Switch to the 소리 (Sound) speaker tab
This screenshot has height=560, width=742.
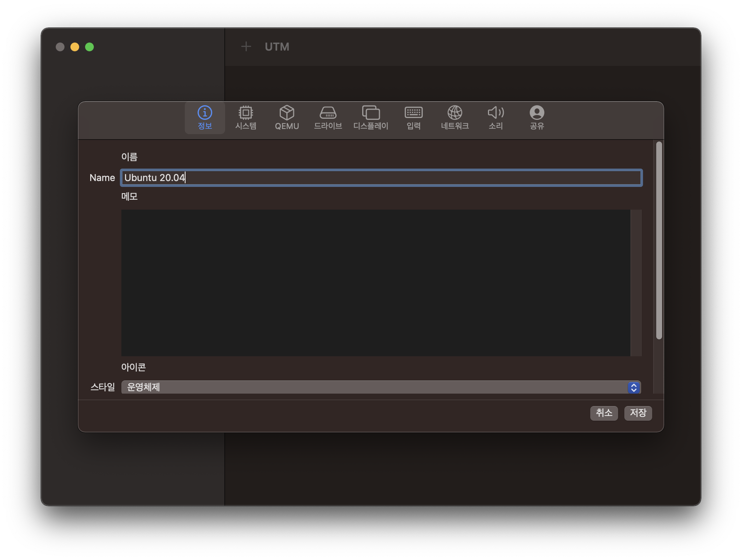496,117
